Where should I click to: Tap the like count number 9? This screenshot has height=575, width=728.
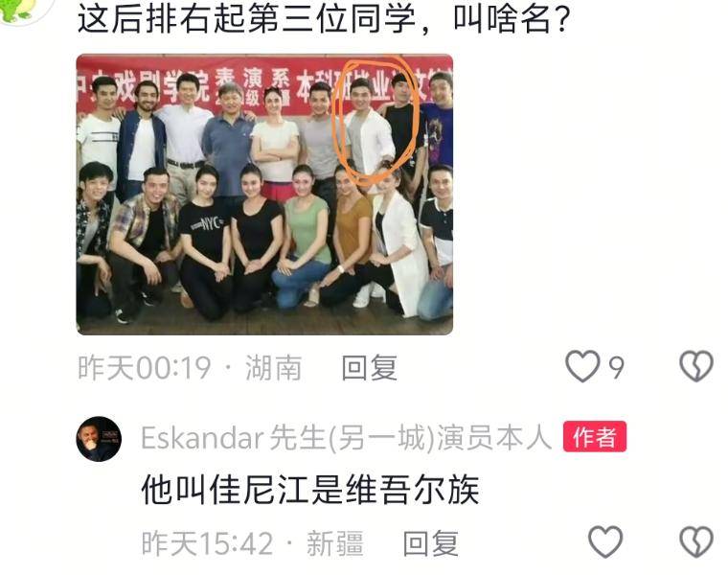pos(616,368)
